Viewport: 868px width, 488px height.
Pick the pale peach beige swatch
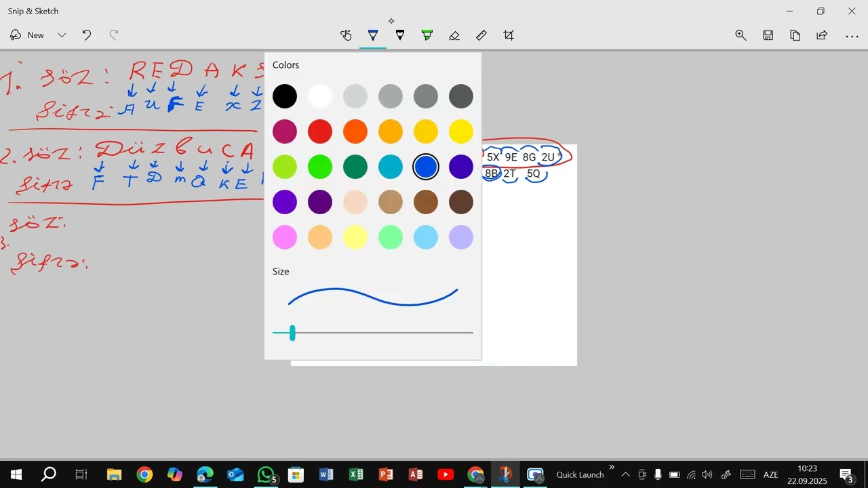[x=355, y=202]
